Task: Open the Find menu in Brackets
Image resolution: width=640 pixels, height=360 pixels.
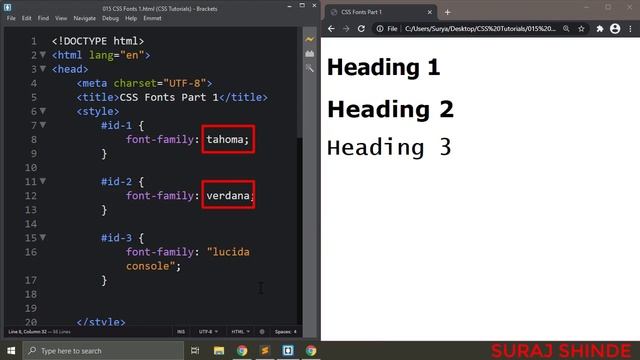Action: [x=43, y=18]
